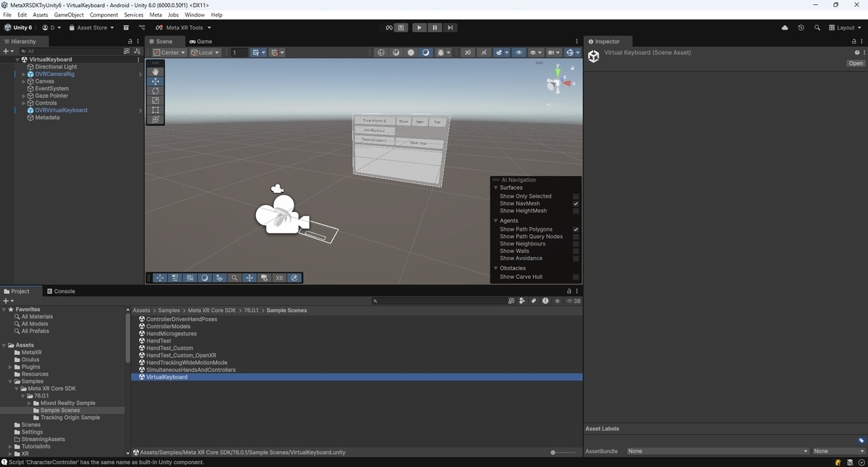This screenshot has width=868, height=467.
Task: Open the version control icon in top toolbar
Action: 142,28
